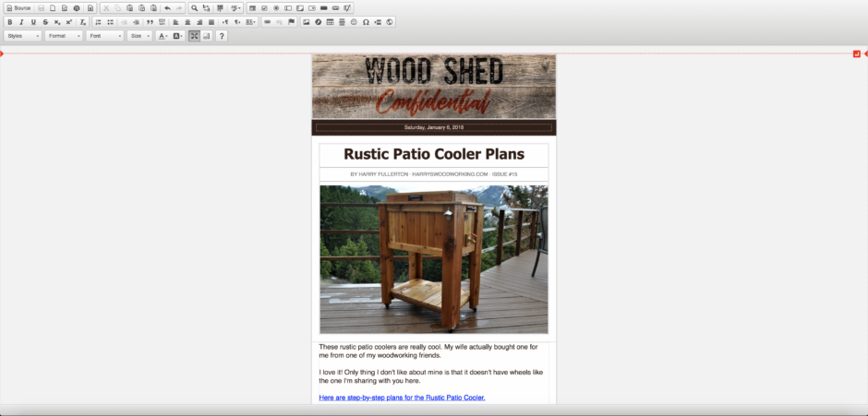Insert an image button element
This screenshot has height=416, width=868.
tap(335, 8)
